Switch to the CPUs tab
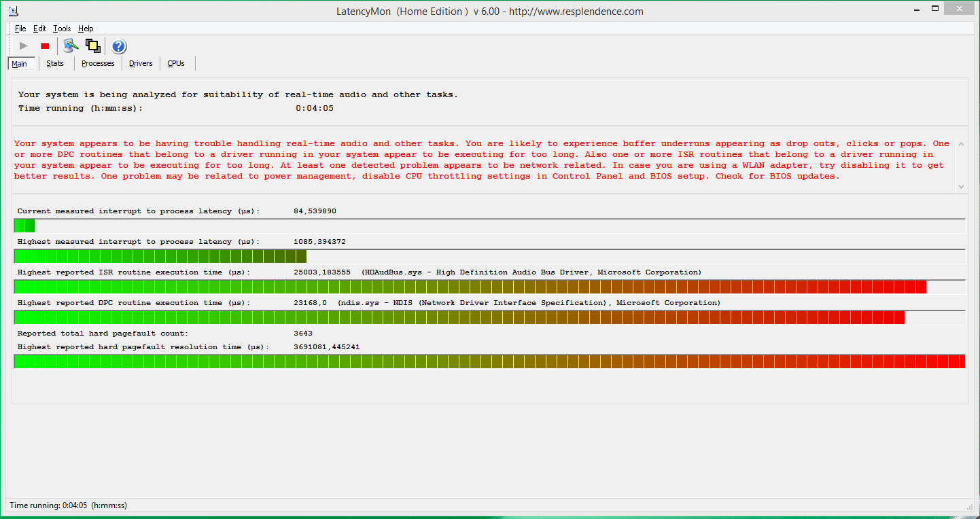Image resolution: width=980 pixels, height=519 pixels. pos(176,63)
